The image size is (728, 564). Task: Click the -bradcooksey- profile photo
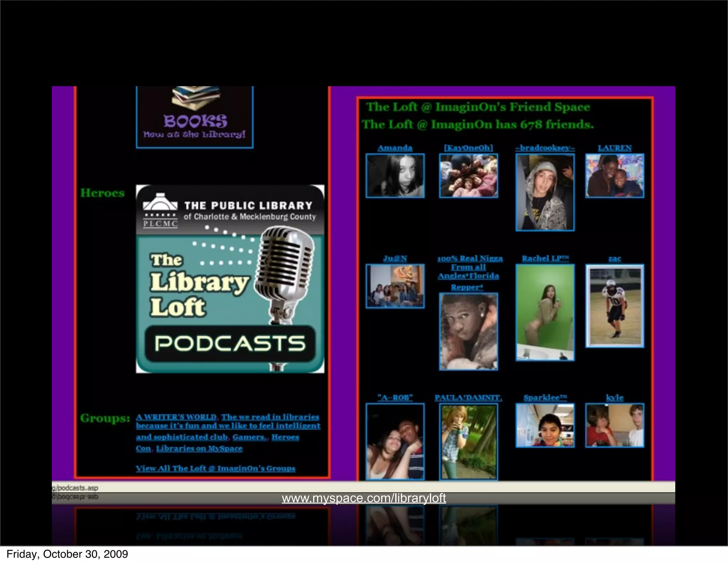pyautogui.click(x=545, y=192)
